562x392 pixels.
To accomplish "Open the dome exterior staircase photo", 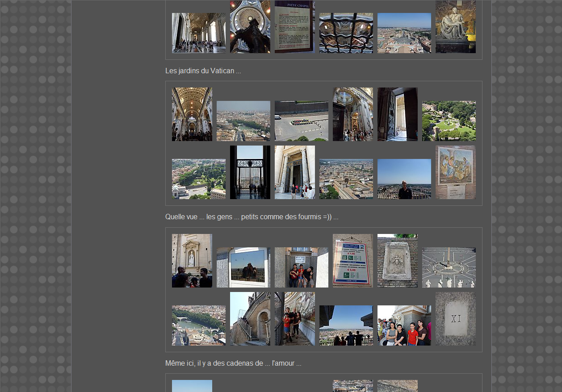I will click(x=250, y=319).
